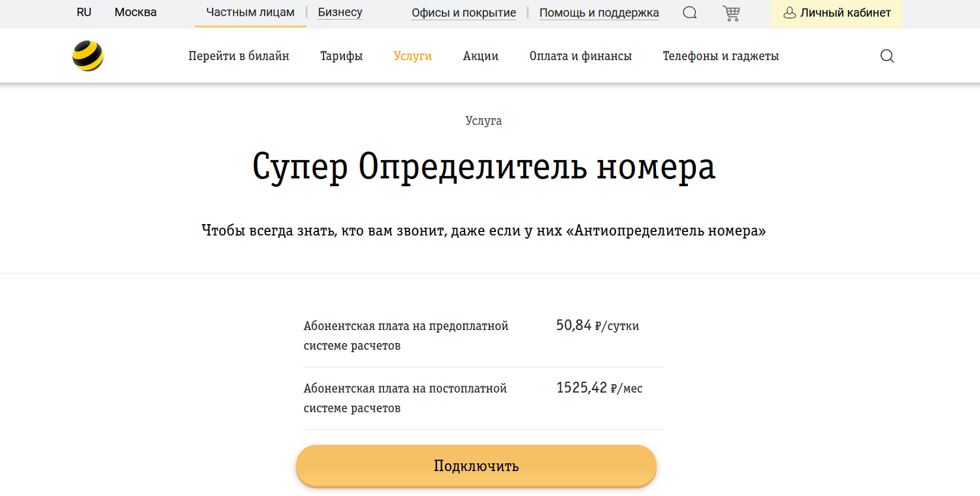This screenshot has height=496, width=980.
Task: Open the Тарифы menu item
Action: tap(342, 56)
